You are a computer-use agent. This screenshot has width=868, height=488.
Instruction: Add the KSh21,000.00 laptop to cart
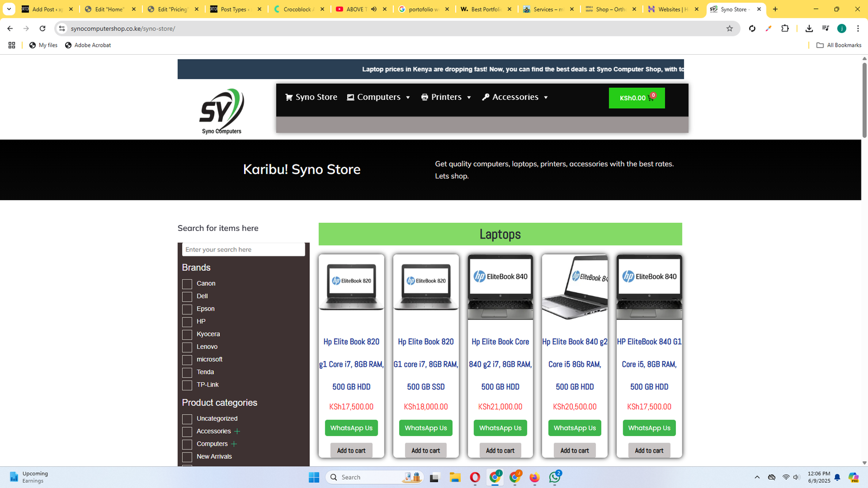pyautogui.click(x=500, y=451)
